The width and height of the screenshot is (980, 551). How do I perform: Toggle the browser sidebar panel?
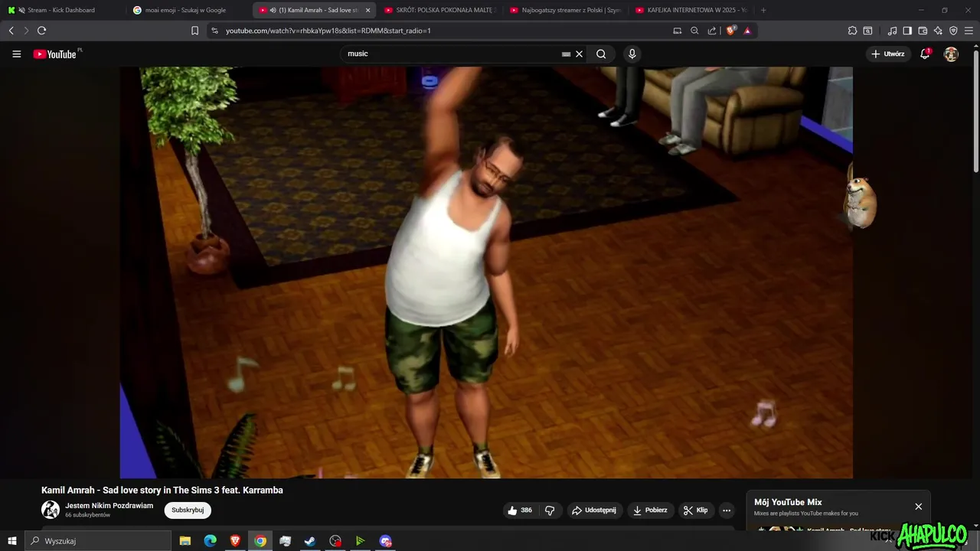(907, 31)
